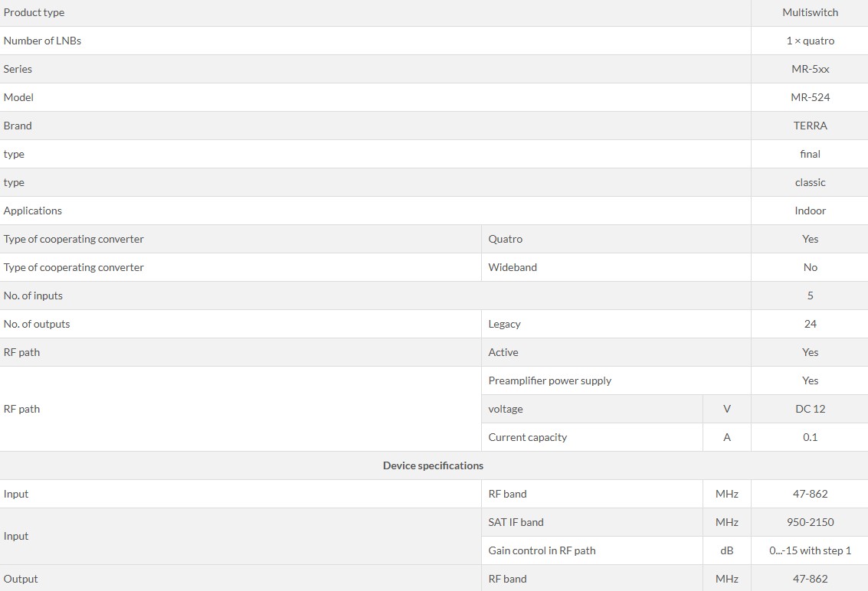This screenshot has width=868, height=591.
Task: Click the Device specifications section header
Action: click(433, 465)
